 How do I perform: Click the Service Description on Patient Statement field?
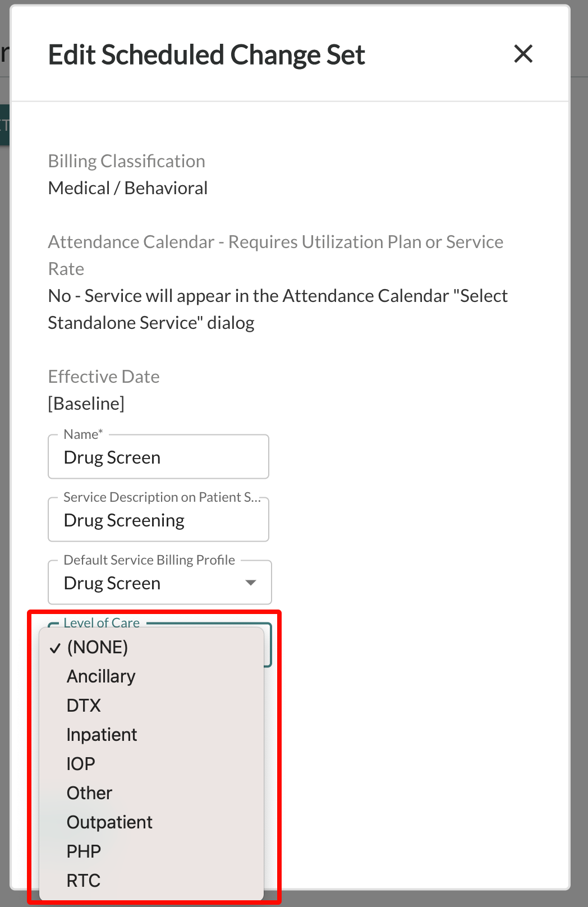(x=158, y=520)
